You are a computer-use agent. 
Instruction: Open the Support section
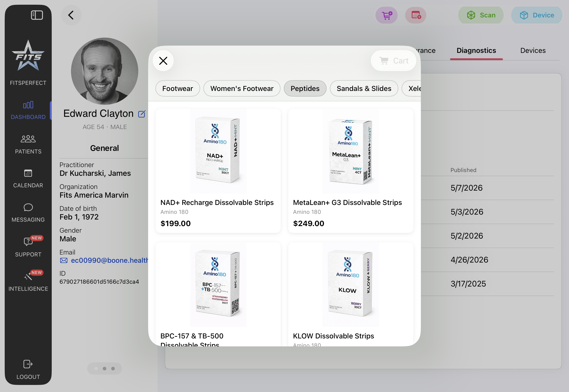28,247
